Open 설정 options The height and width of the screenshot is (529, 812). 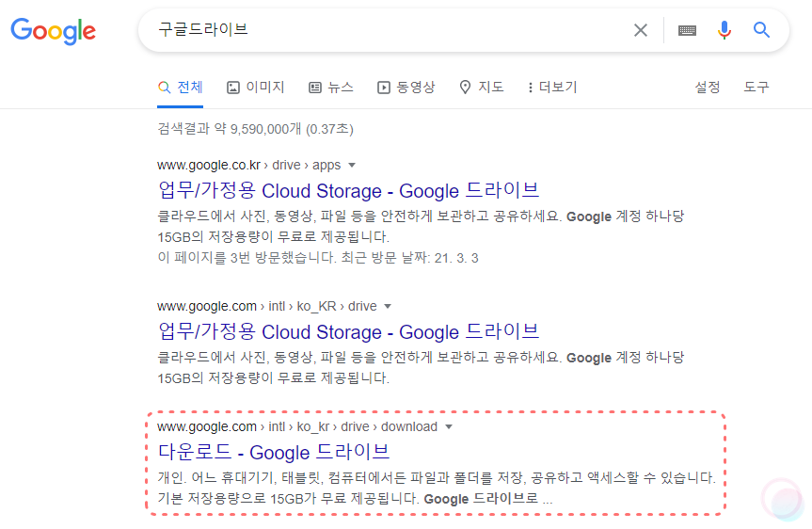707,87
